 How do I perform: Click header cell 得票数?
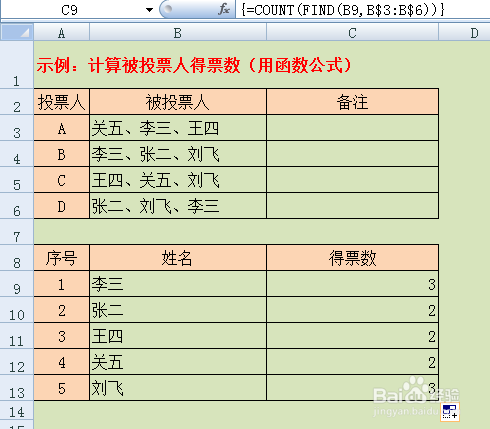pyautogui.click(x=352, y=258)
